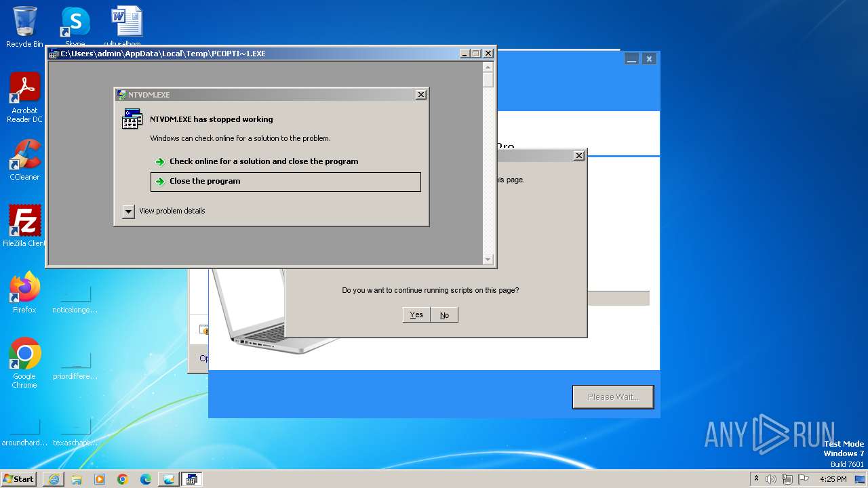Open Internet Explorer from the taskbar
The image size is (868, 488).
click(x=54, y=479)
